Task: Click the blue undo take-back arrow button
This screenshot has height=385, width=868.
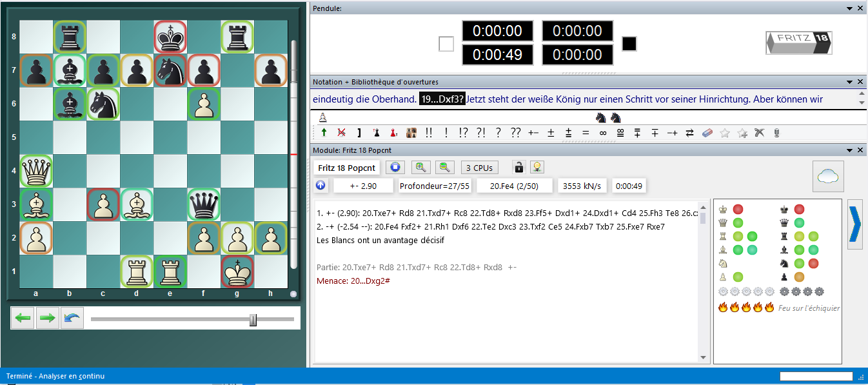Action: pos(72,319)
